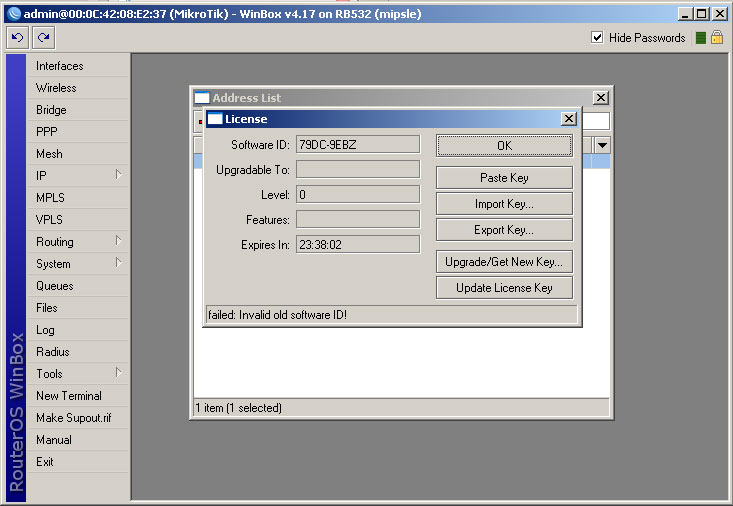Viewport: 733px width, 506px height.
Task: Open the Files menu
Action: [78, 308]
